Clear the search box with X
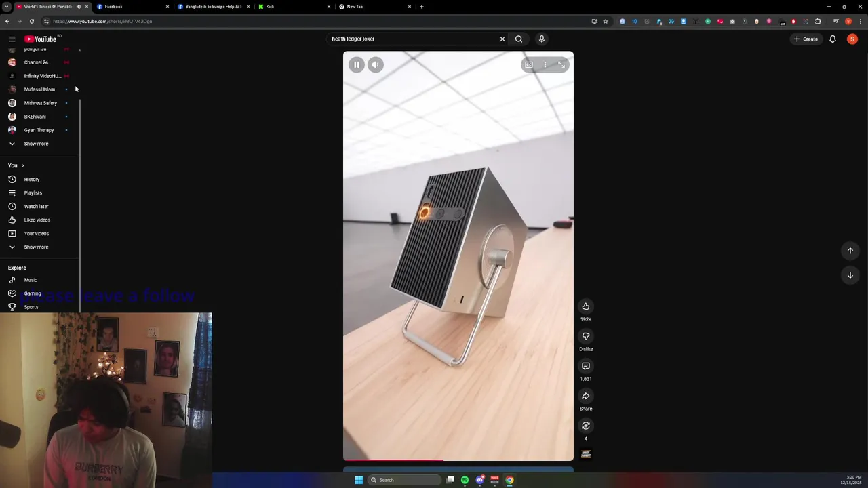This screenshot has width=868, height=488. (x=502, y=39)
